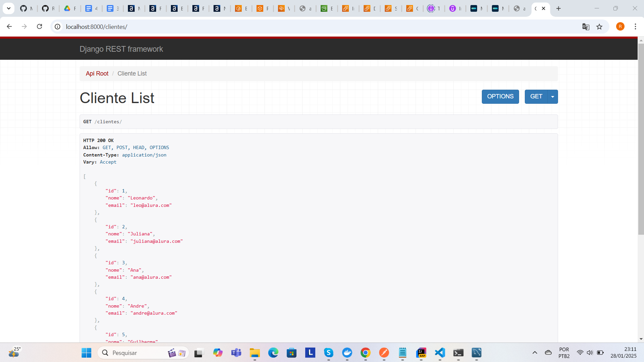
Task: Open the blue S app on the taskbar
Action: (x=328, y=353)
